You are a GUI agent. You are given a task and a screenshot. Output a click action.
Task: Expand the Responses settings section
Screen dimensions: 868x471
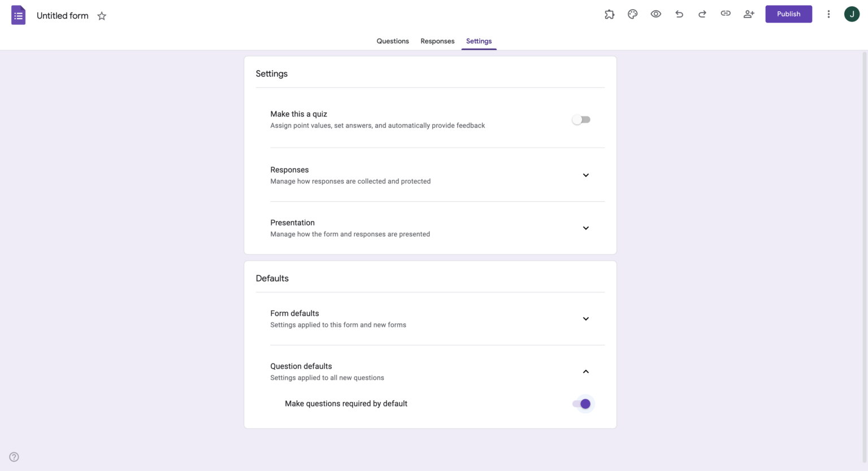[585, 175]
